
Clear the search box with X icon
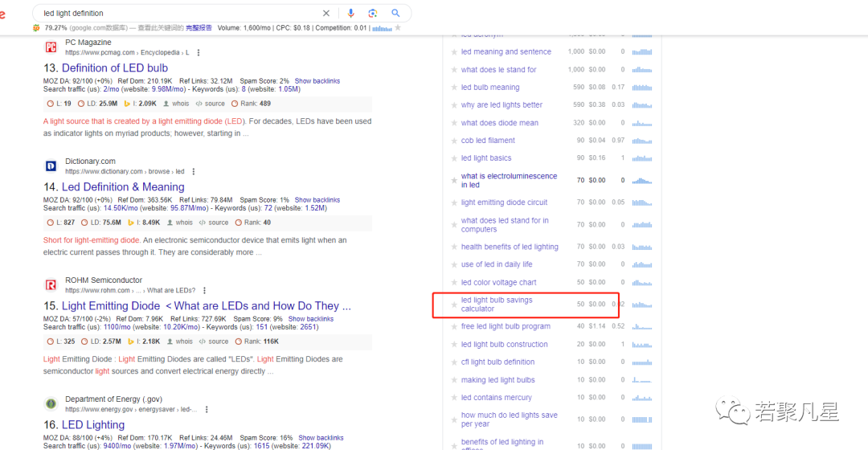tap(326, 14)
